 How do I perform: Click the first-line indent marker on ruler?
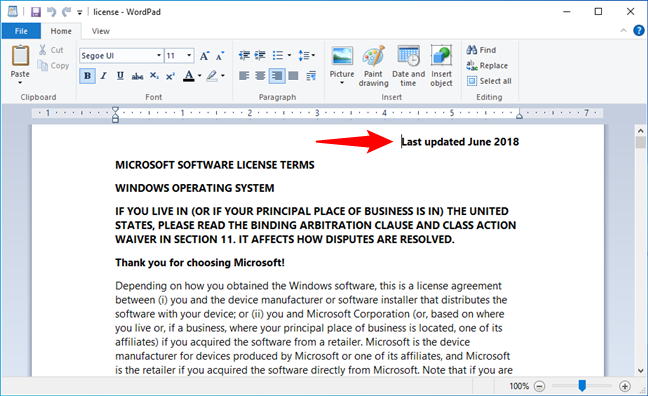tap(115, 110)
